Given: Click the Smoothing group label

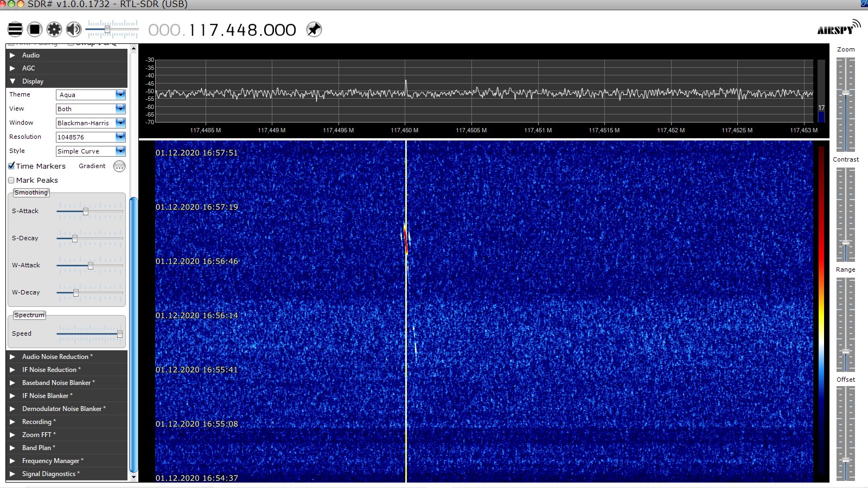Looking at the screenshot, I should click(x=31, y=192).
